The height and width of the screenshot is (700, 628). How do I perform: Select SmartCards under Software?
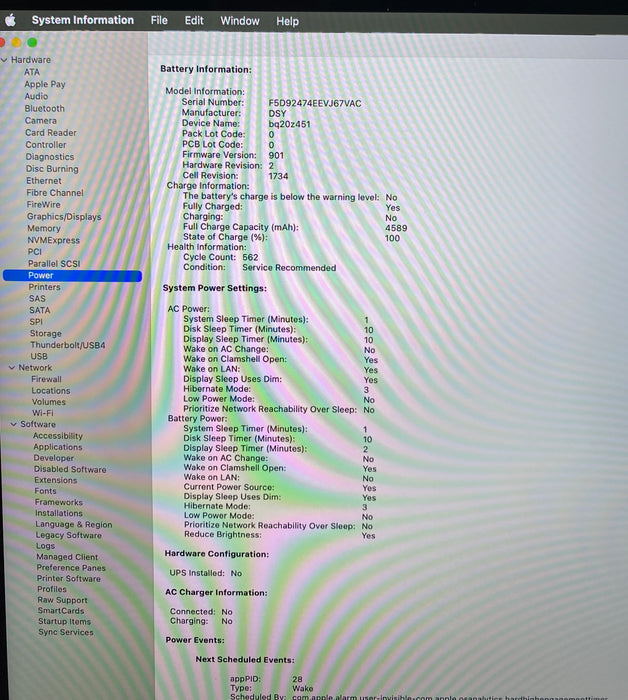tap(61, 611)
